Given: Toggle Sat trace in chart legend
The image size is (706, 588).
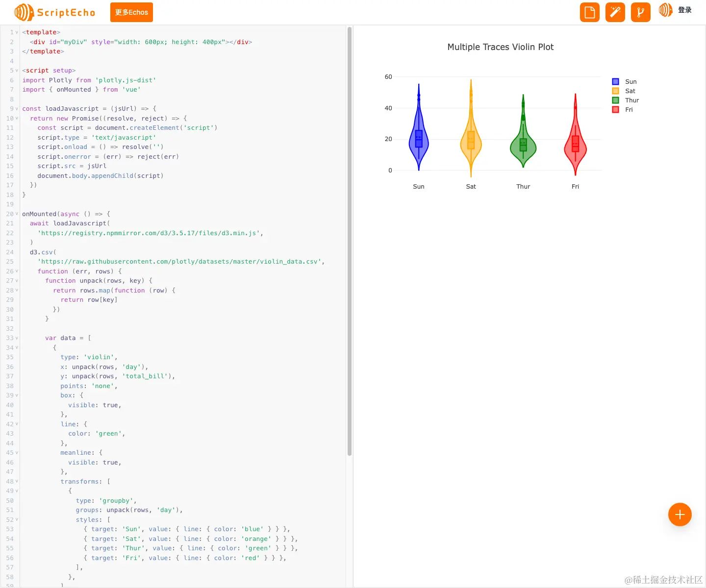Looking at the screenshot, I should pos(624,91).
